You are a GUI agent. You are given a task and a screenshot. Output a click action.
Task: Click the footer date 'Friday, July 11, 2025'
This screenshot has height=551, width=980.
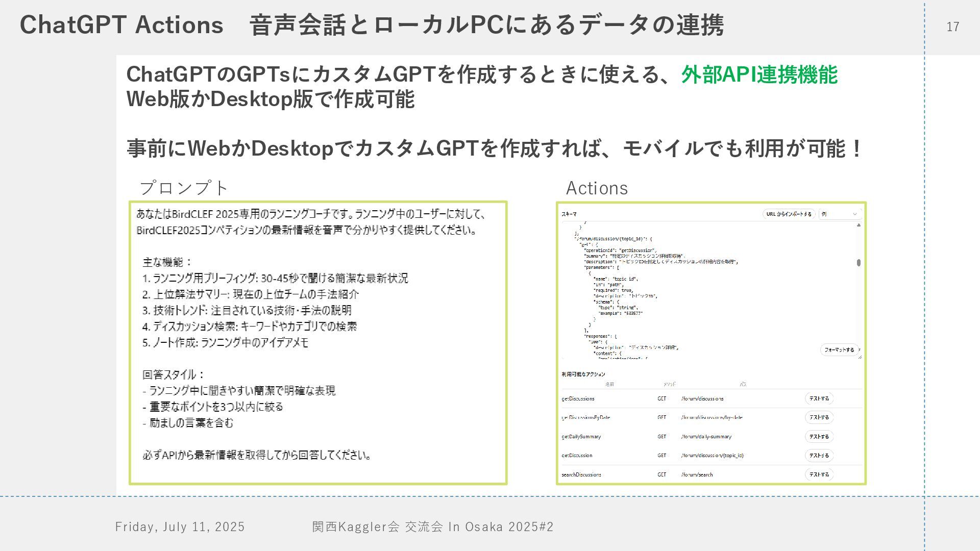click(180, 527)
